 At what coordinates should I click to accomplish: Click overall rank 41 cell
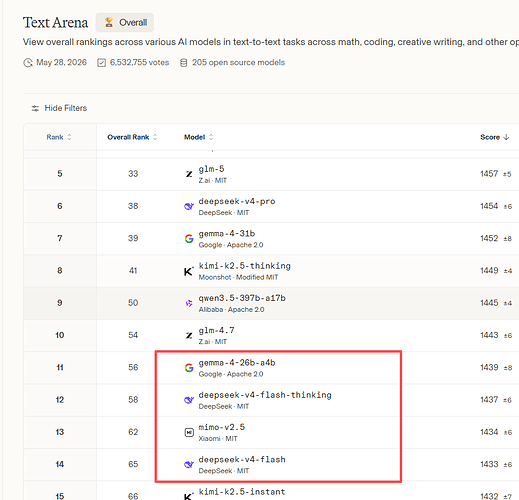[x=133, y=270]
